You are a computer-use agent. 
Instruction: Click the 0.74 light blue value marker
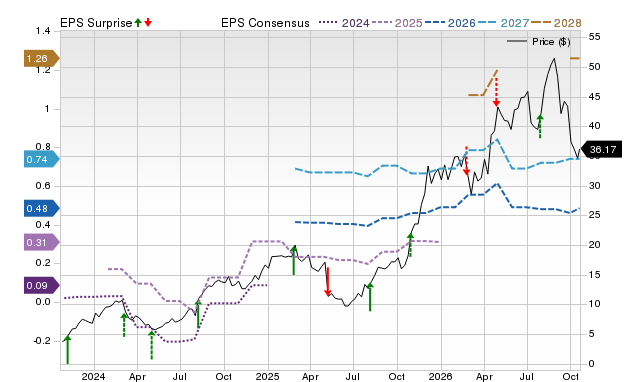42,159
